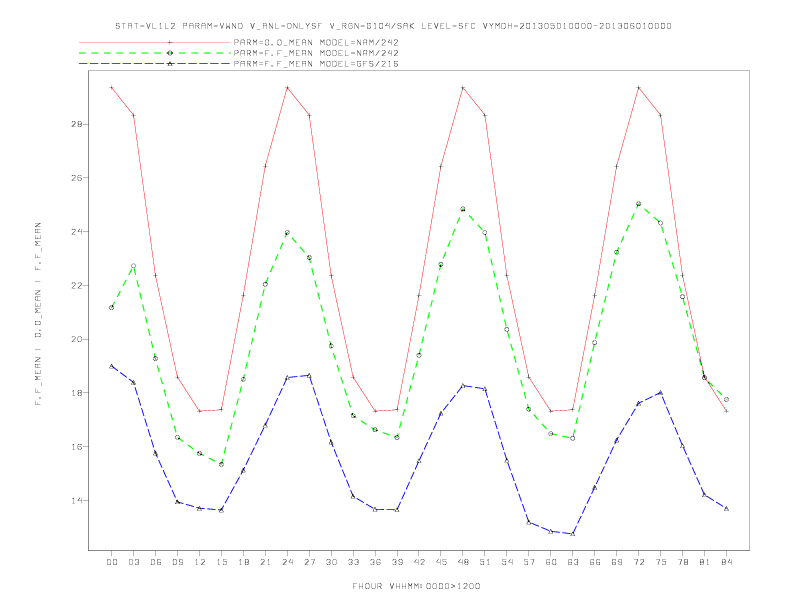Click x-axis tick label 27
792x612 pixels.
tap(309, 562)
